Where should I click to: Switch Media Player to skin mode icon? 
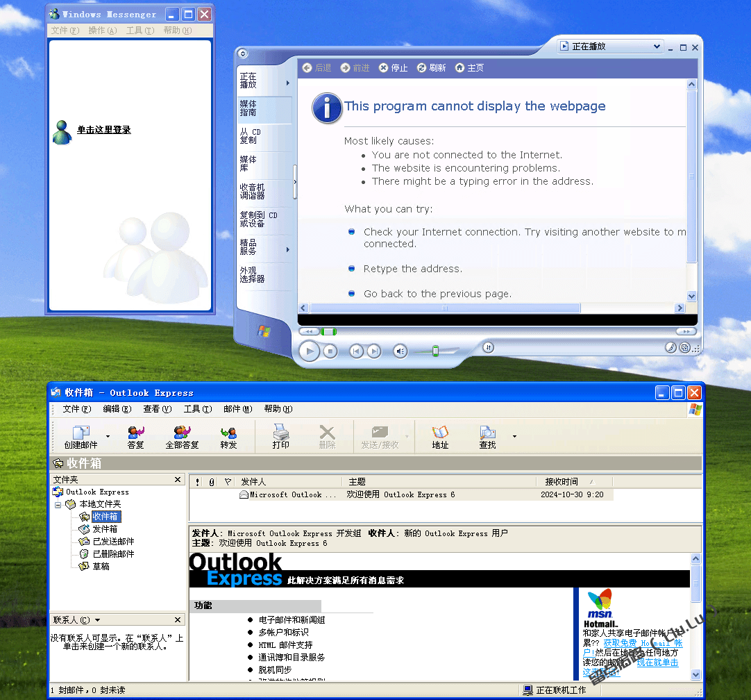click(x=685, y=348)
